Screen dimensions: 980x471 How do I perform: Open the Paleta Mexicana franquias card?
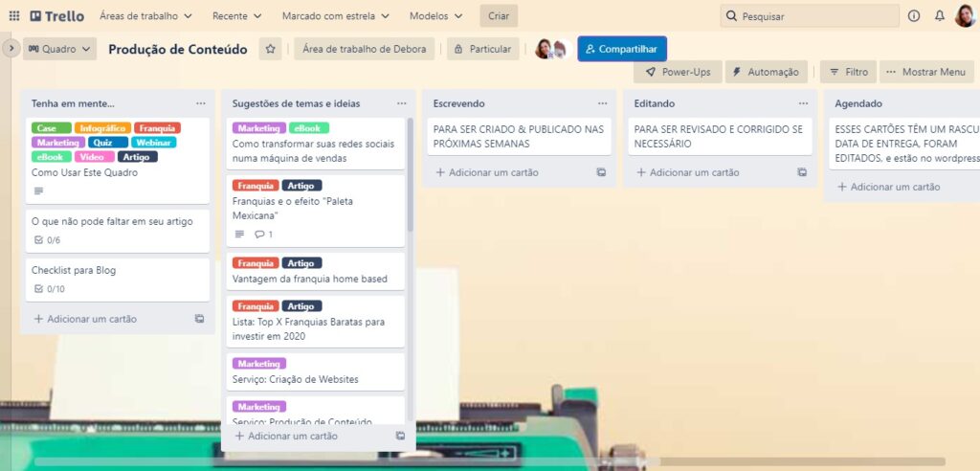coord(316,211)
